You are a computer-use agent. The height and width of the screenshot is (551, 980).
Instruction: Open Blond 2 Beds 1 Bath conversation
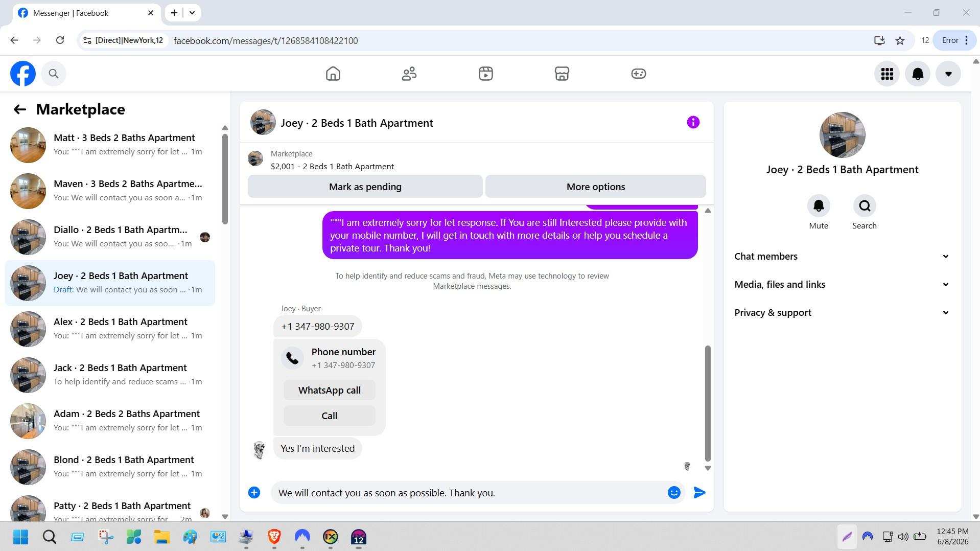click(110, 467)
